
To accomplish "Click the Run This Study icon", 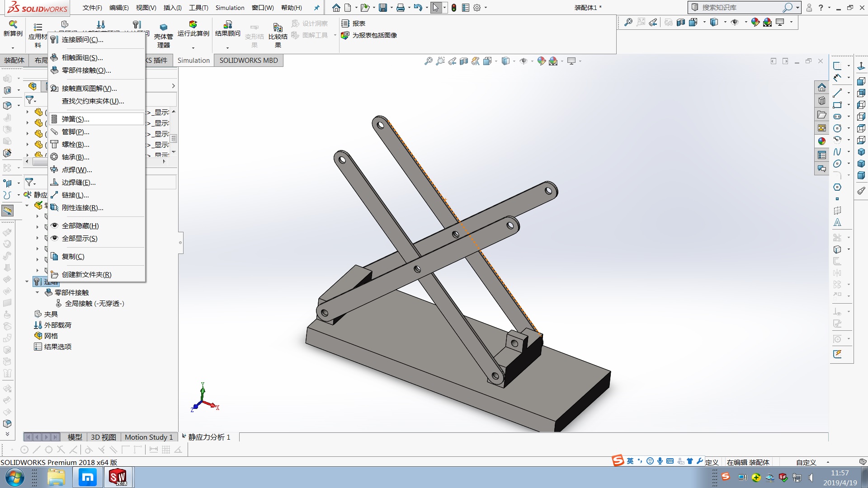I will click(x=193, y=25).
